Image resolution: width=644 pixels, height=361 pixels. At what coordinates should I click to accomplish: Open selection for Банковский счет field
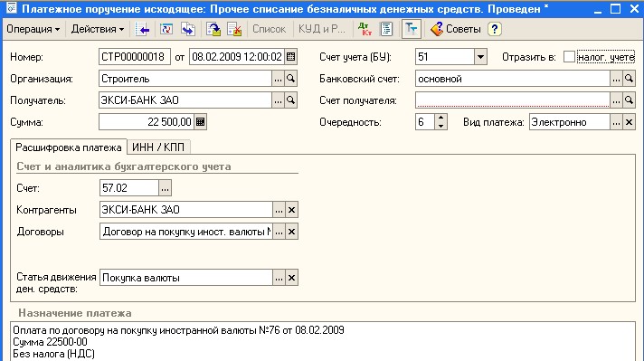[x=616, y=79]
